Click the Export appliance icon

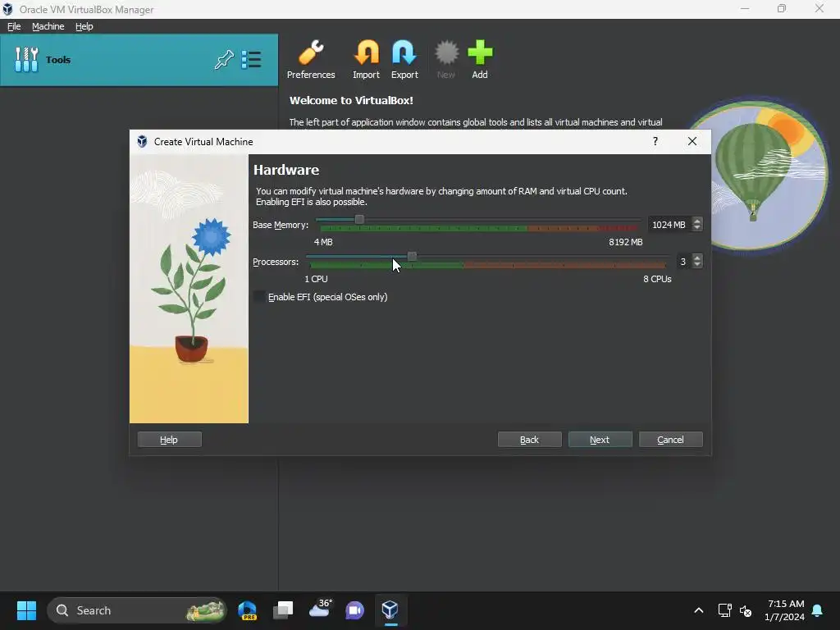click(404, 59)
